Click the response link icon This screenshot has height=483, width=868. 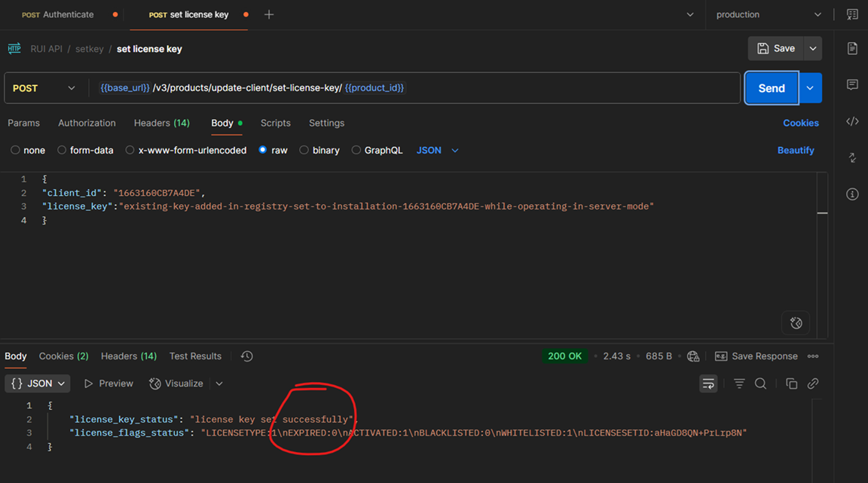tap(813, 384)
